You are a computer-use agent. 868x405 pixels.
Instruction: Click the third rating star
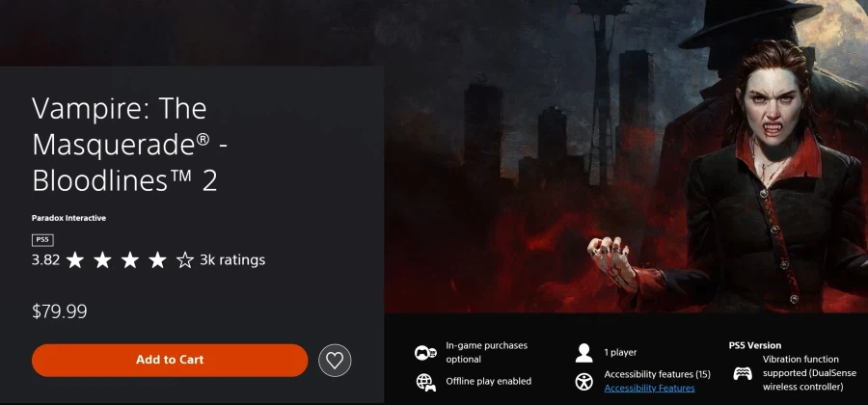click(130, 260)
